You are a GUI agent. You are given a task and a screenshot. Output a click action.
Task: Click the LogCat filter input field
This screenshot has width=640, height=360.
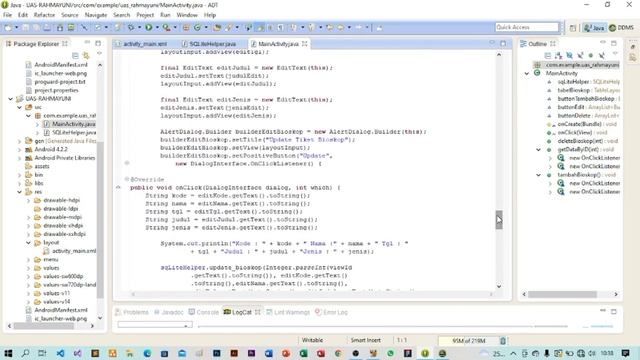pos(155,325)
